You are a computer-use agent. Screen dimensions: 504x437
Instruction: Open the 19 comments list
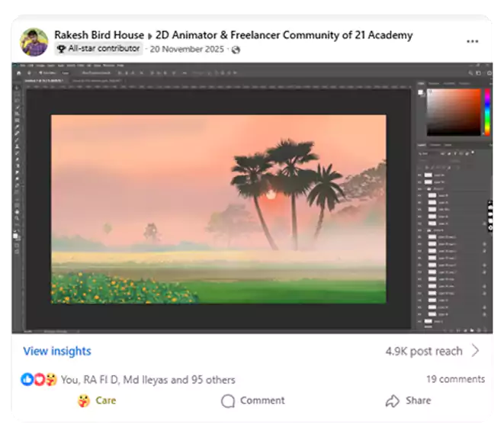coord(455,379)
